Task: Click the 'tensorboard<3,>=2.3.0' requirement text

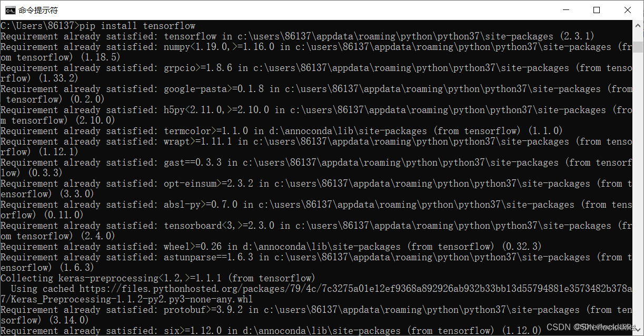Action: 219,226
